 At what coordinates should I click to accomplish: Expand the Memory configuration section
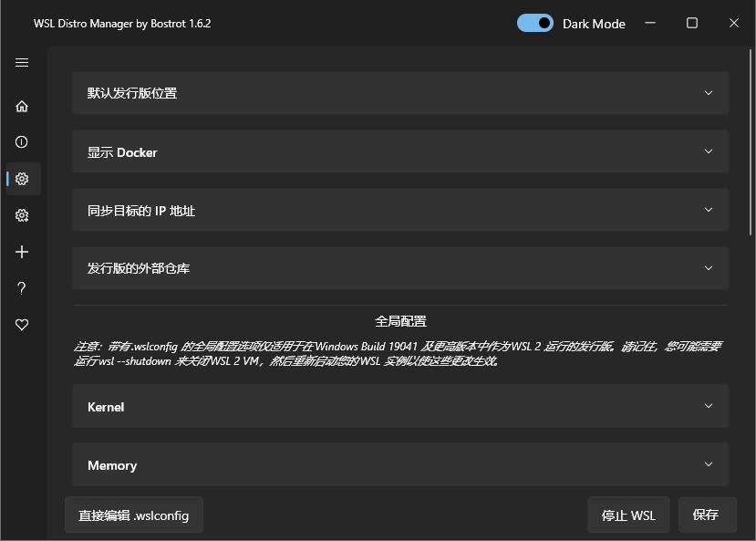[x=400, y=465]
